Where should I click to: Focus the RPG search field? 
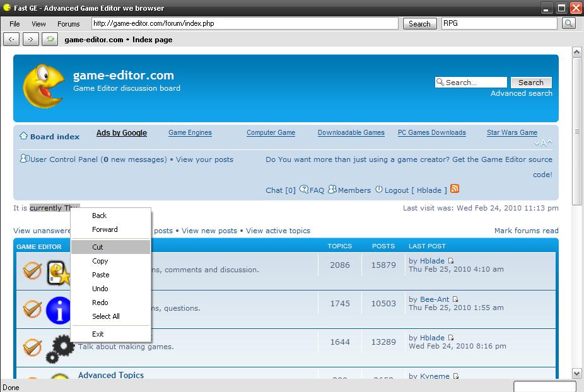point(499,23)
